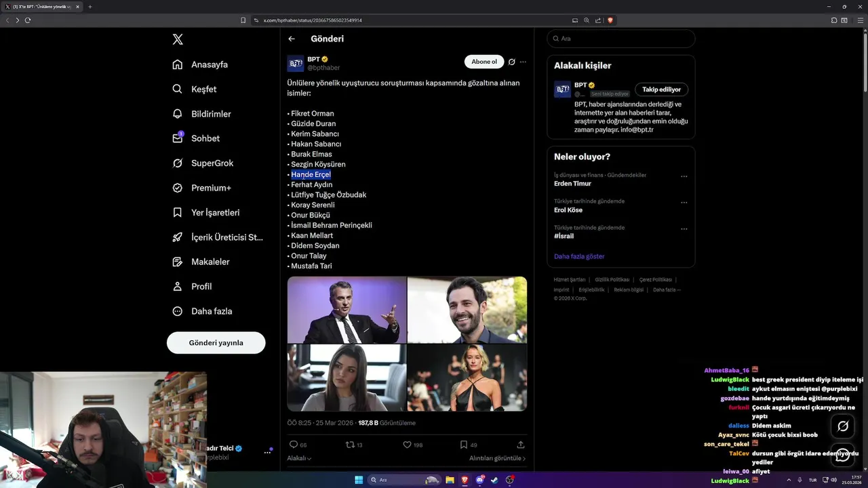Open İçerik Üreticisi studio item
Screen dimensions: 868x488
[x=218, y=237]
